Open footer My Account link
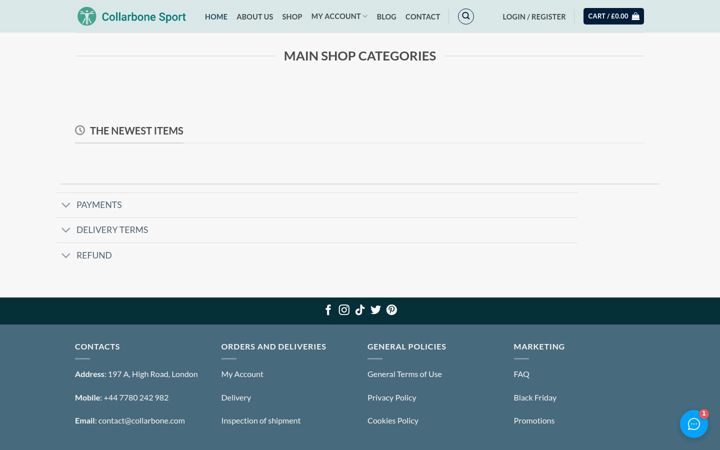The image size is (720, 450). [x=242, y=374]
